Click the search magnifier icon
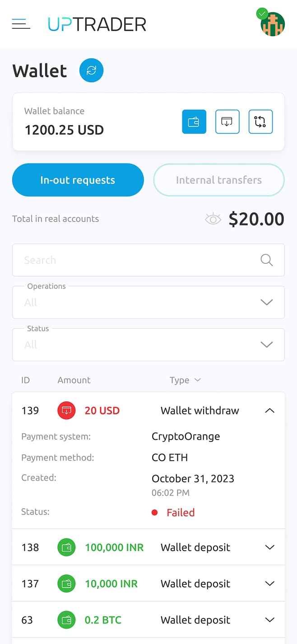The width and height of the screenshot is (297, 644). [267, 260]
